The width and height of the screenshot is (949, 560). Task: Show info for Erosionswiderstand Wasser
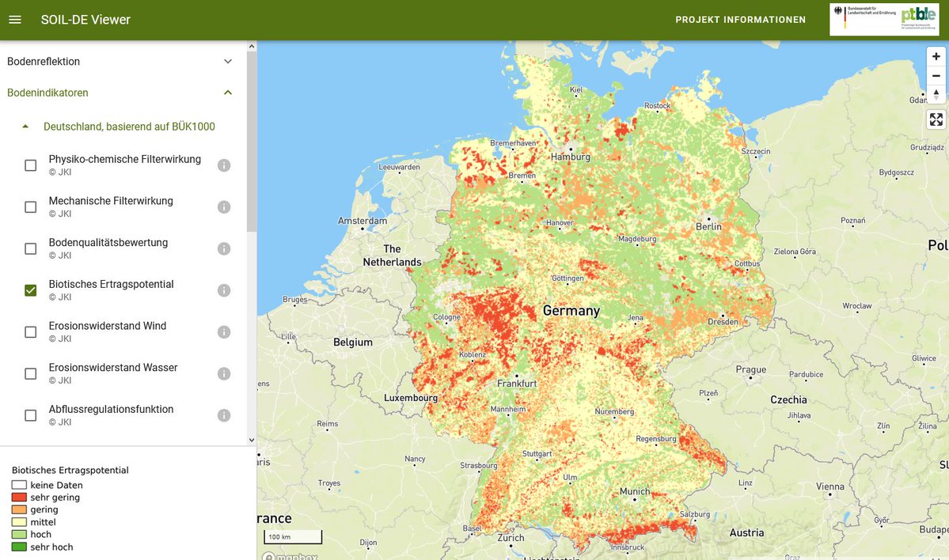click(224, 374)
